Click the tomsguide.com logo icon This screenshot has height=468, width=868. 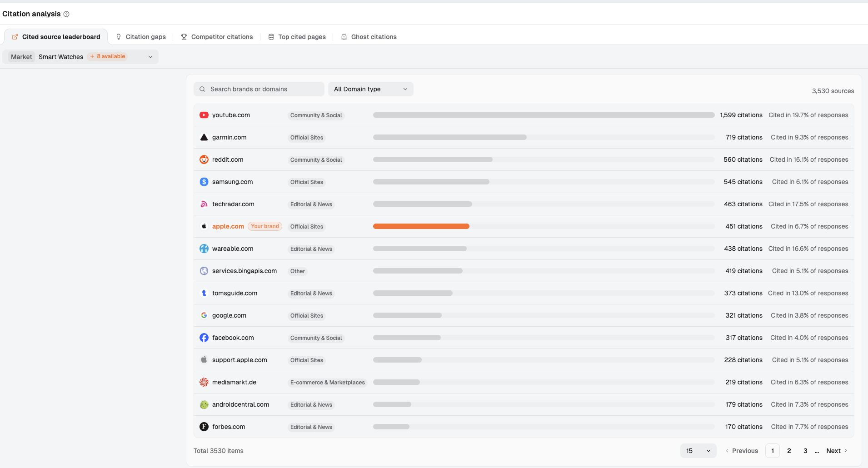[x=204, y=294]
